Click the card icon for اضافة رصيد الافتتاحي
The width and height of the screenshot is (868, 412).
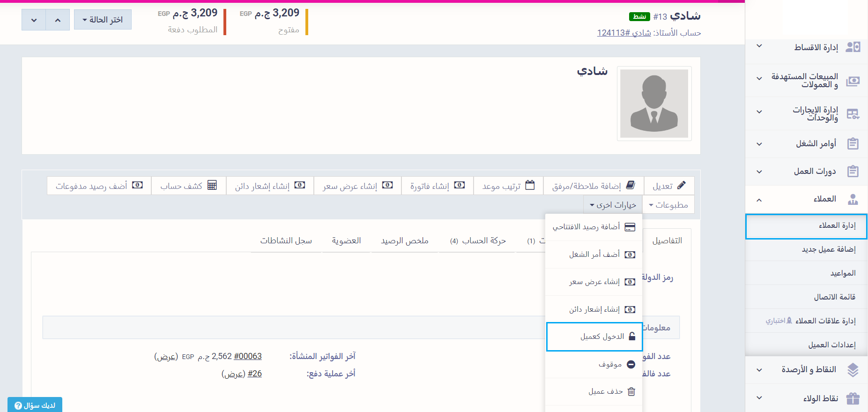tap(630, 227)
